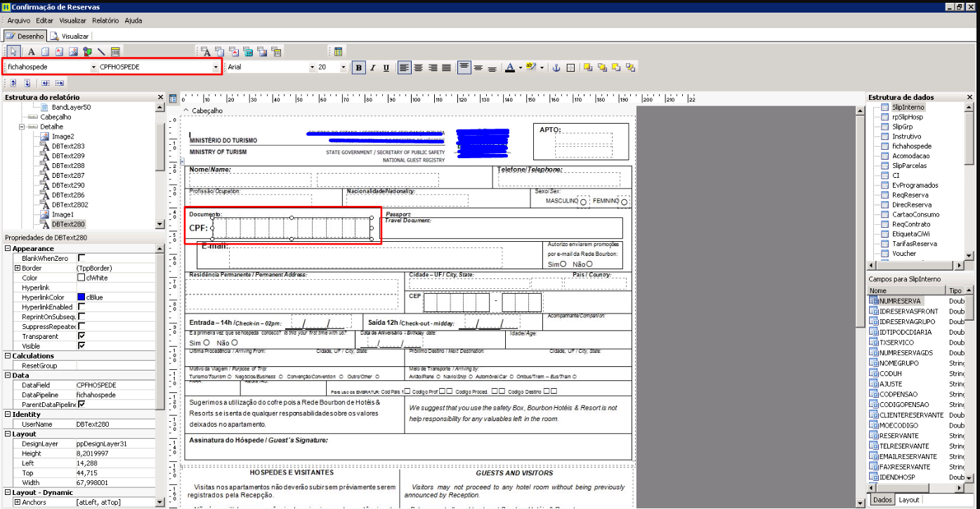The image size is (980, 509).
Task: Check SuppressRepeatedValues property box
Action: click(81, 326)
